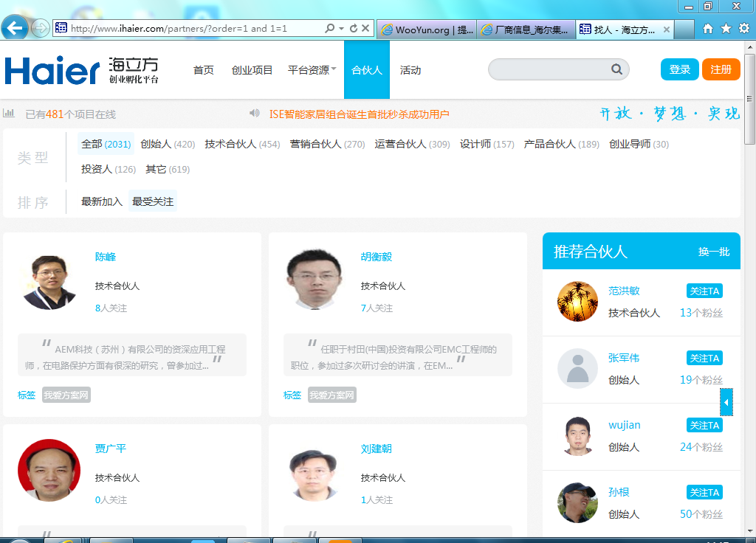The height and width of the screenshot is (543, 756).
Task: Filter by 运营合伙人 (309)
Action: pos(412,144)
